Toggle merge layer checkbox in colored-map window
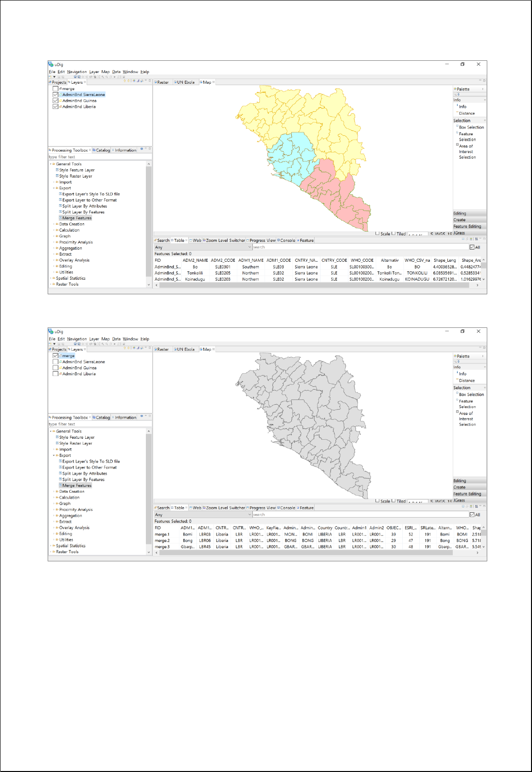 pos(55,89)
